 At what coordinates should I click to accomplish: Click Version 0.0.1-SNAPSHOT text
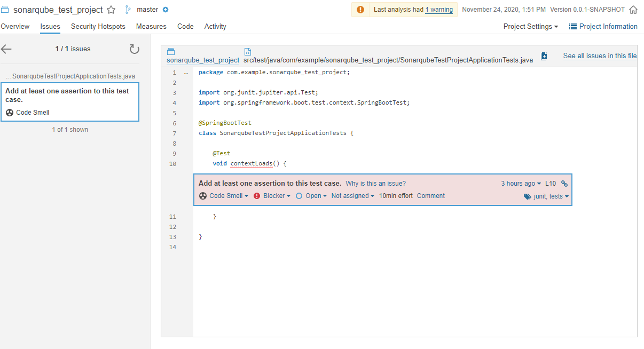[587, 10]
